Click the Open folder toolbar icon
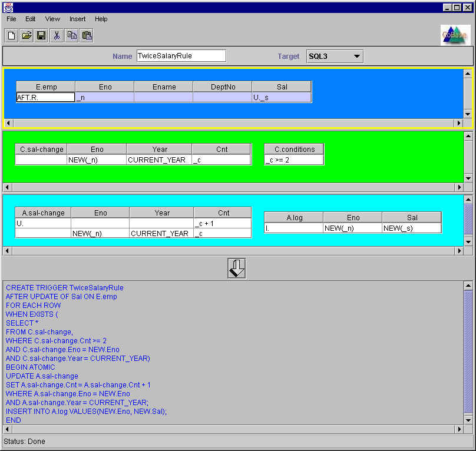This screenshot has width=476, height=451. pyautogui.click(x=27, y=36)
